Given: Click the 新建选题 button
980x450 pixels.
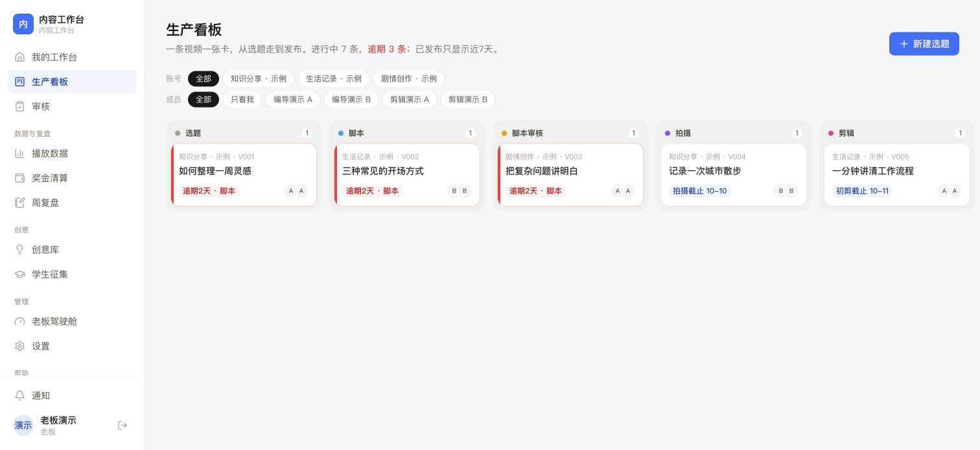Looking at the screenshot, I should [924, 44].
